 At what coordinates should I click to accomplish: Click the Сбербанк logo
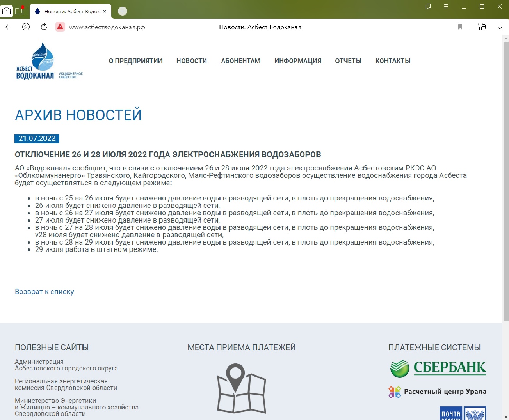coord(438,368)
